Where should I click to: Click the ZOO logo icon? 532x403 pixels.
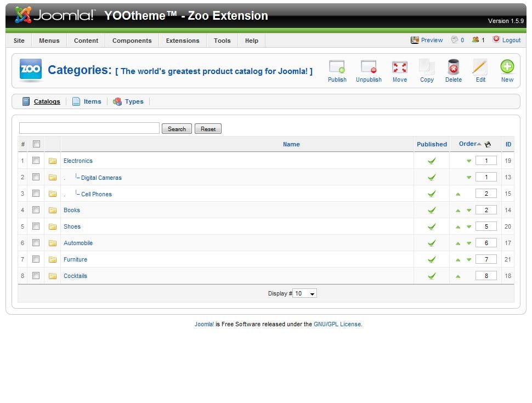pyautogui.click(x=31, y=69)
